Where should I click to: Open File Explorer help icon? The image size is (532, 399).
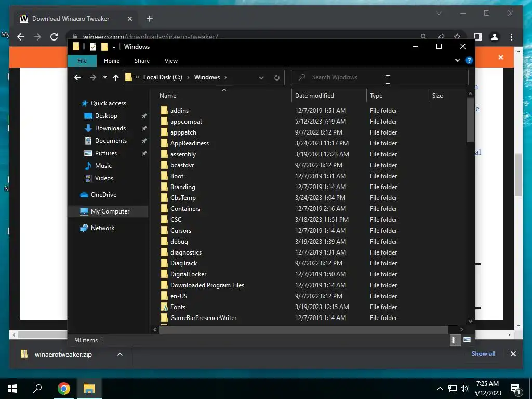(x=469, y=60)
